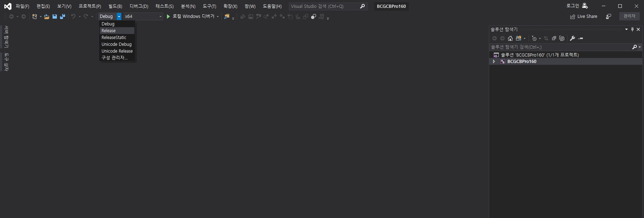The height and width of the screenshot is (218, 644).
Task: Click the New Project toolbar icon
Action: click(x=34, y=16)
